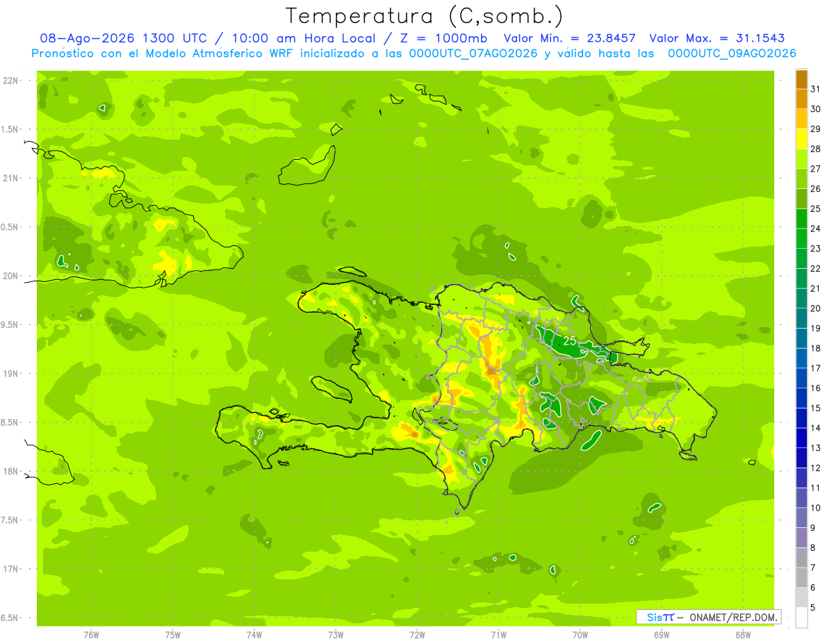Pick the orange legend swatch between 30 and 31
Image resolution: width=834 pixels, height=644 pixels.
pos(801,99)
